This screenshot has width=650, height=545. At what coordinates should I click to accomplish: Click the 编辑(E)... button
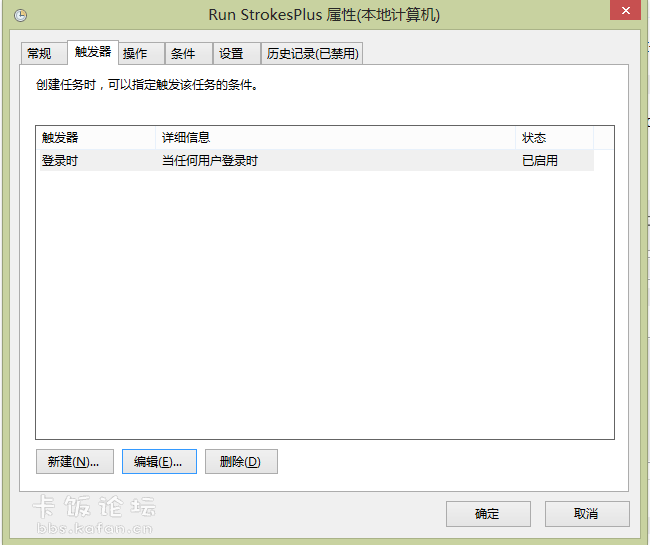[x=159, y=461]
